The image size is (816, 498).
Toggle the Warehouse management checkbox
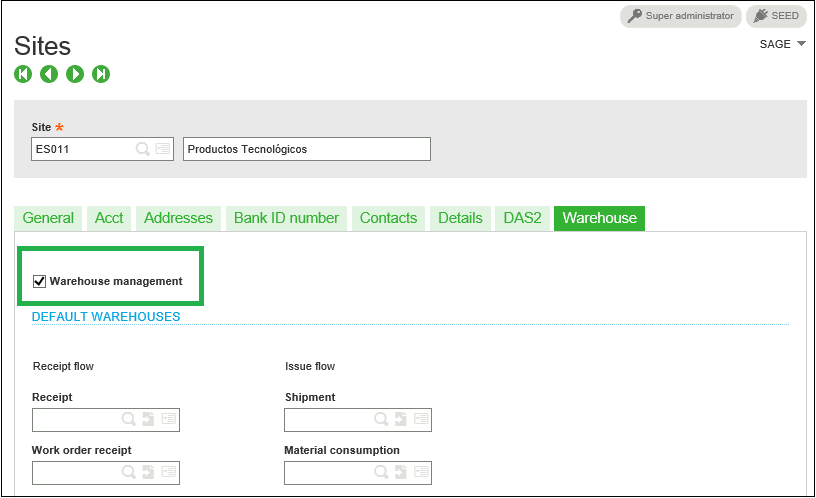pyautogui.click(x=40, y=282)
